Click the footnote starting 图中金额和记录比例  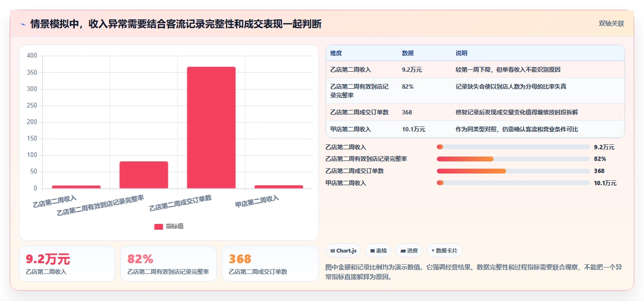pyautogui.click(x=474, y=272)
